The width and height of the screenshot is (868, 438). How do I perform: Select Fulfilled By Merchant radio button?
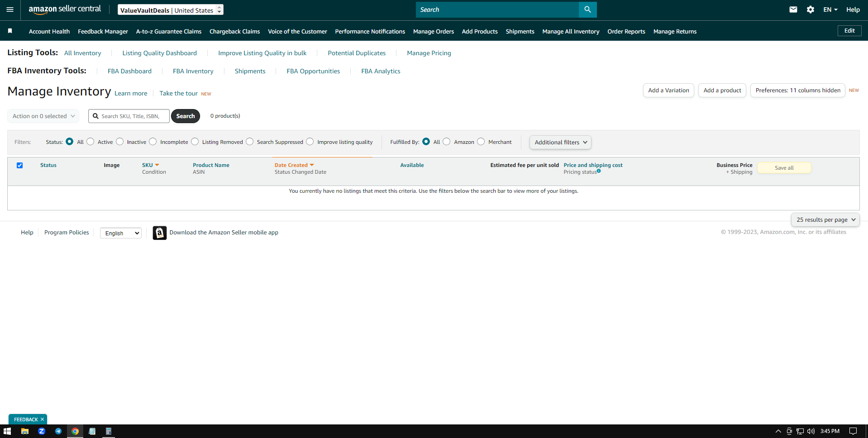[481, 142]
